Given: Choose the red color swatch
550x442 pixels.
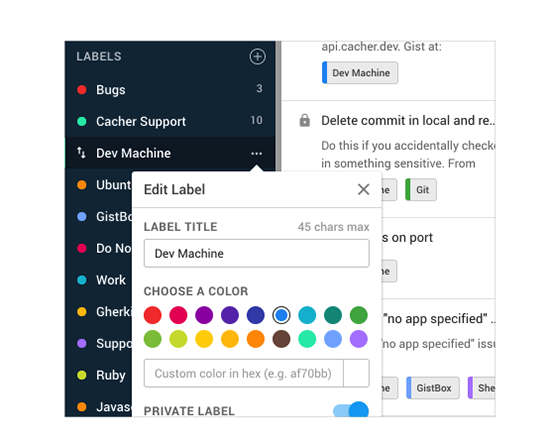Looking at the screenshot, I should tap(153, 315).
